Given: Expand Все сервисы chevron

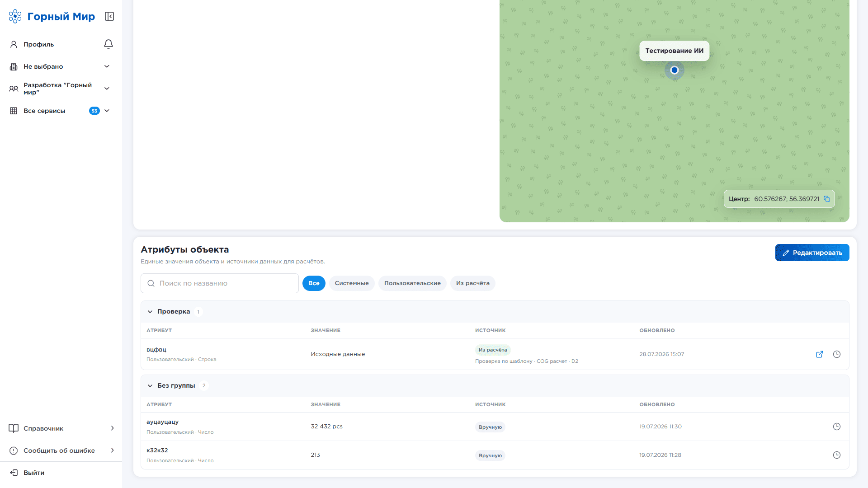Looking at the screenshot, I should pos(107,111).
